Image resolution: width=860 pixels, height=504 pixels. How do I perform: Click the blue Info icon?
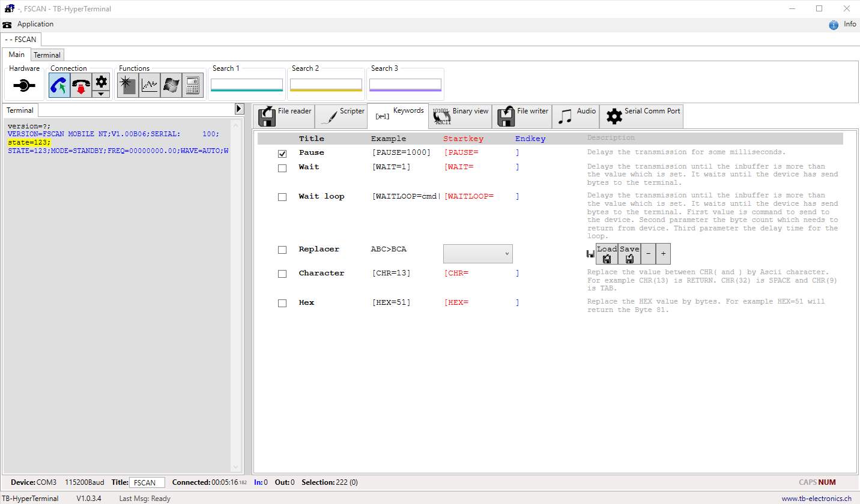coord(834,25)
